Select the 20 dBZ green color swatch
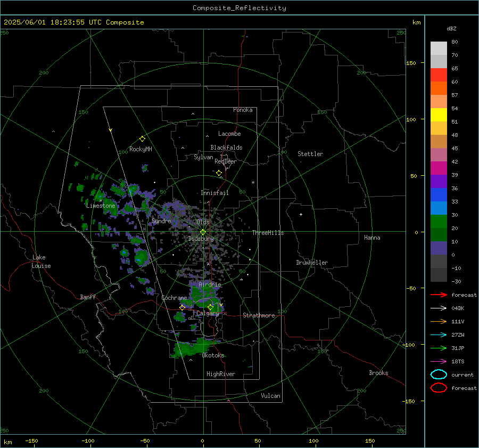 [x=439, y=222]
